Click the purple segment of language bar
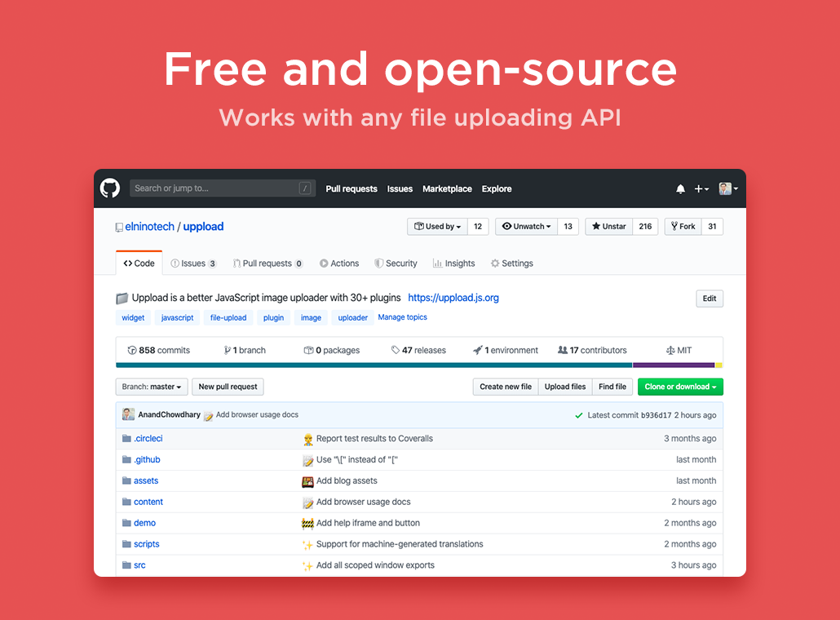 [674, 365]
